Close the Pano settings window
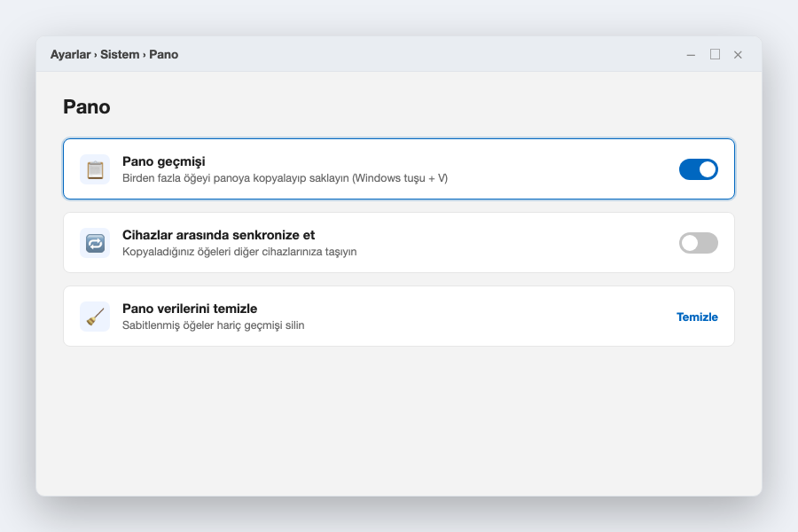Screen dimensions: 798x532 tap(738, 54)
